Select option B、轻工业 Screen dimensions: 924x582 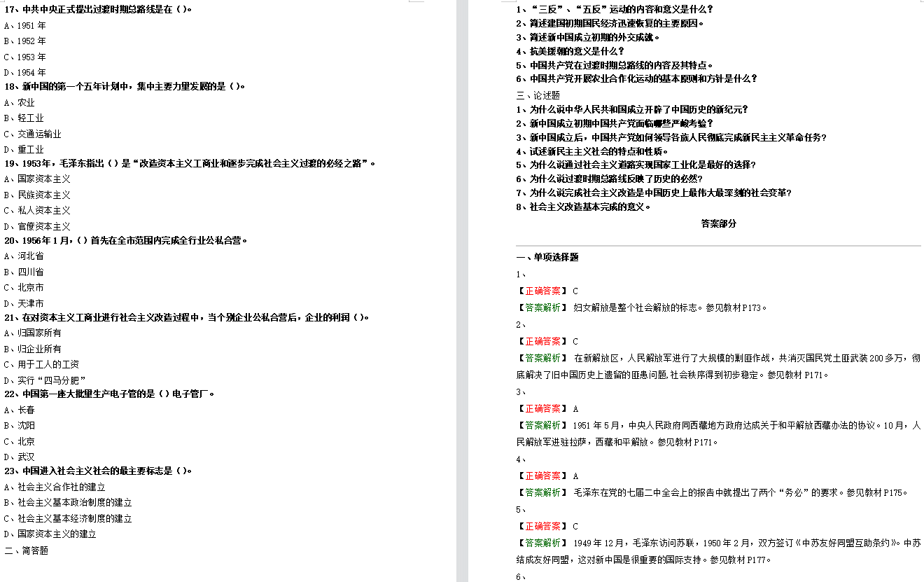tap(24, 118)
